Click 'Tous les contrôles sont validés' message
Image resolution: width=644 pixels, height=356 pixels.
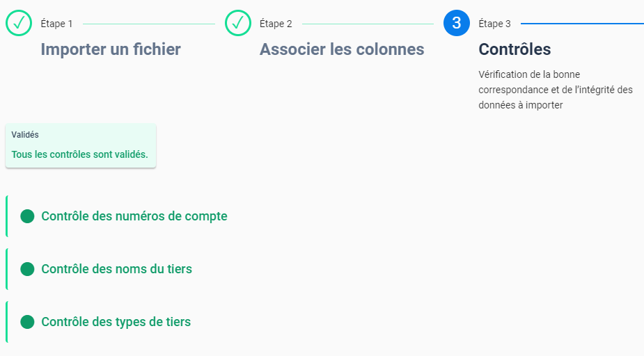[79, 154]
